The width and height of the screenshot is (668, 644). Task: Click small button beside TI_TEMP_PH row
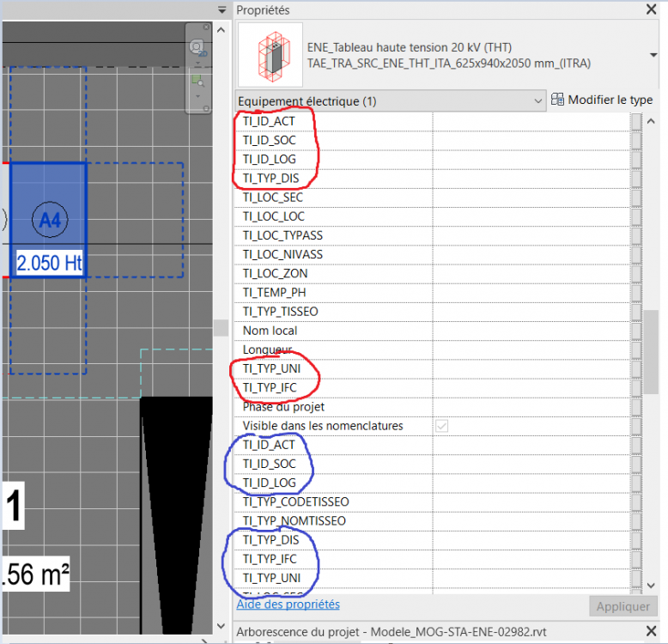636,293
